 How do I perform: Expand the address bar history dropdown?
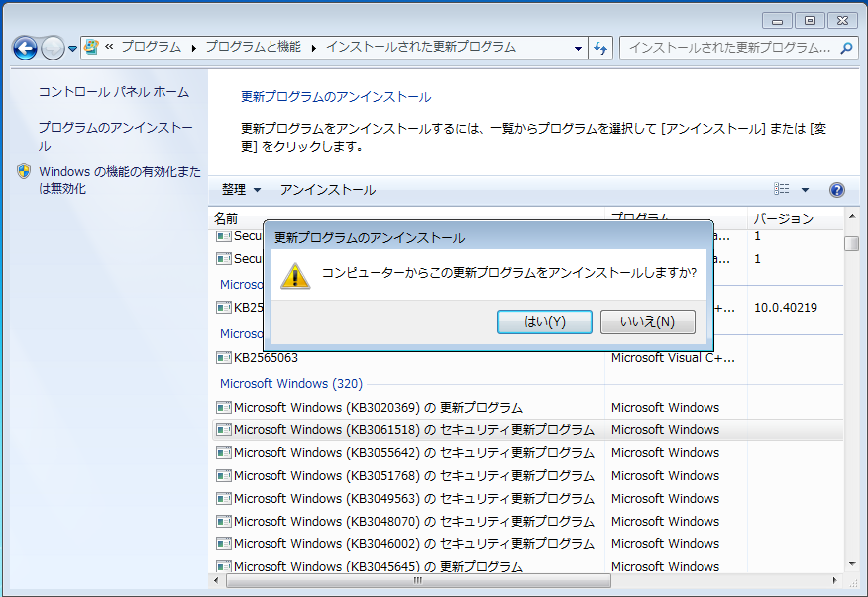[x=578, y=49]
